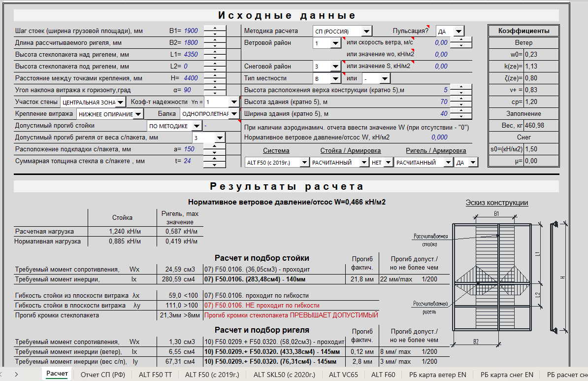Increase the L1 glass height with the up arrow
This screenshot has width=588, height=381.
coord(215,52)
